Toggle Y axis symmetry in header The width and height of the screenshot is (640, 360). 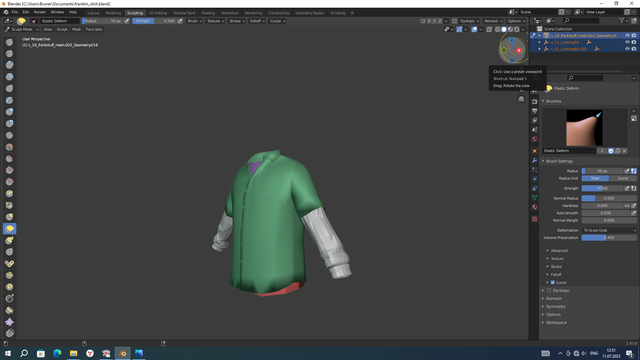(434, 21)
